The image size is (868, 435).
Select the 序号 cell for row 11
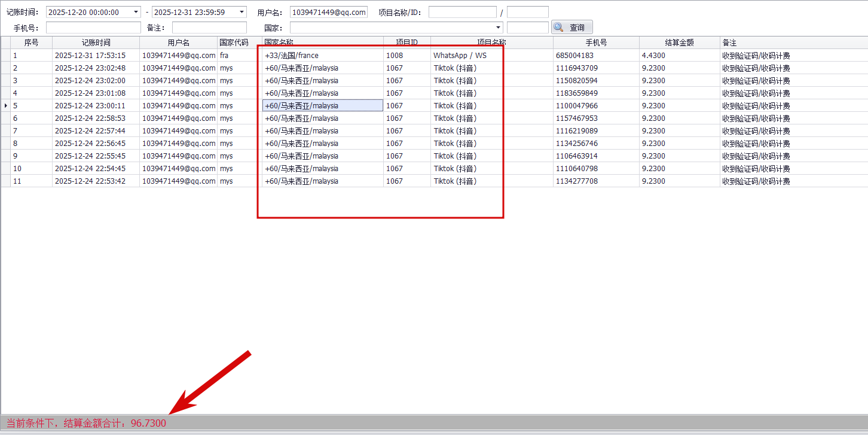tap(31, 181)
